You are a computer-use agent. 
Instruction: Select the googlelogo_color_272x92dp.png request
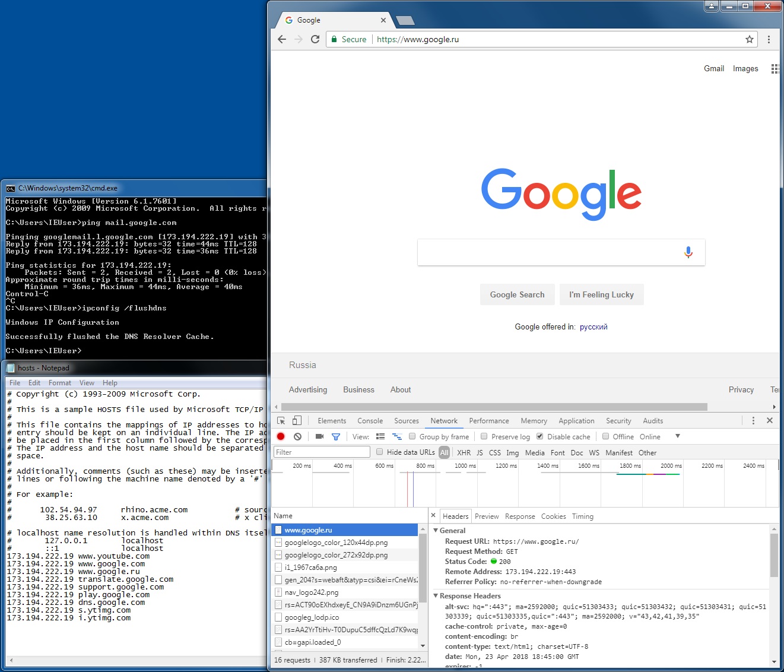[x=345, y=555]
